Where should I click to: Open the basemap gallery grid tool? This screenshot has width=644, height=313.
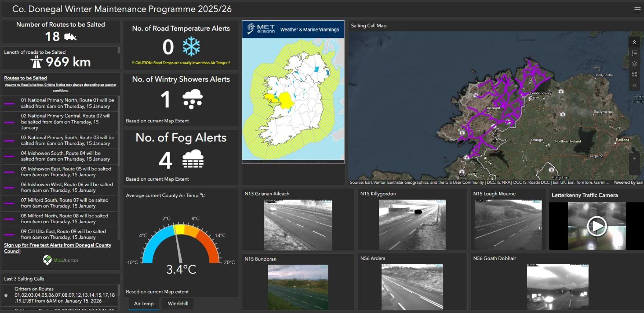(x=635, y=75)
